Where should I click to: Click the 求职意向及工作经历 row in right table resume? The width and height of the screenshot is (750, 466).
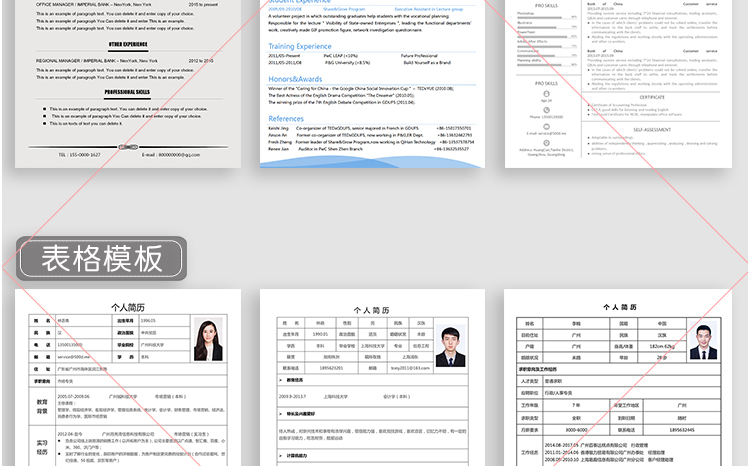pyautogui.click(x=618, y=369)
